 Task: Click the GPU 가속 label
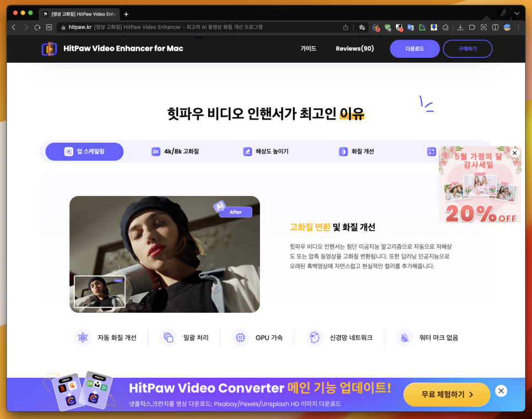[269, 338]
